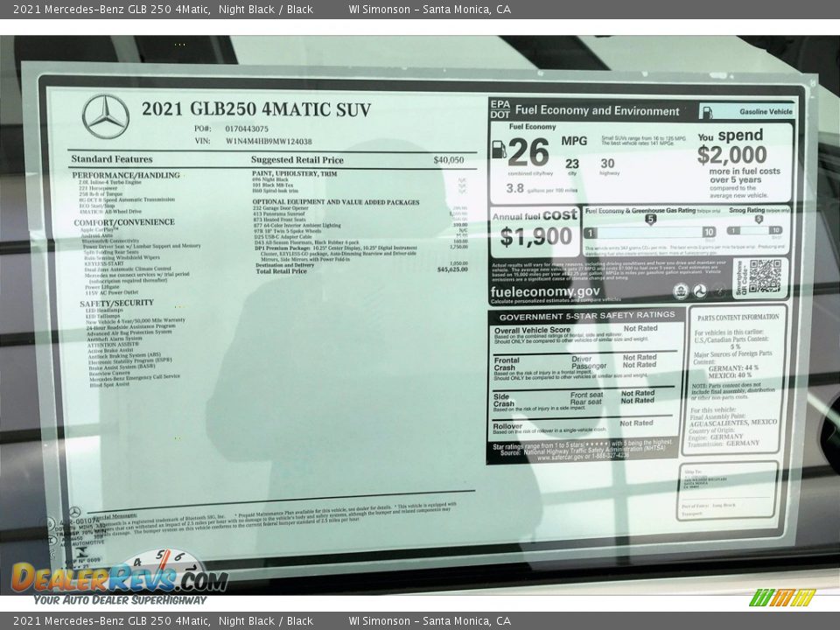Image resolution: width=840 pixels, height=630 pixels.
Task: Click 'WI Simonson - Santa Monica, CA' in bottom caption
Action: [x=430, y=621]
